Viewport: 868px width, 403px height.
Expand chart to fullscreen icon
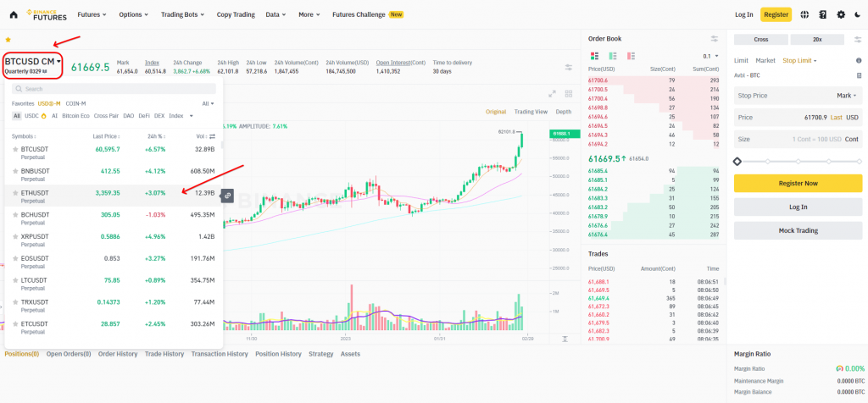pos(552,94)
